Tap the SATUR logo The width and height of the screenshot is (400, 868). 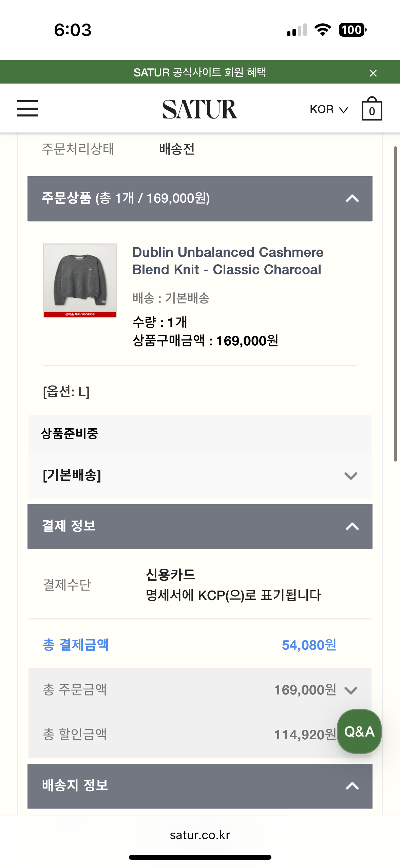199,109
